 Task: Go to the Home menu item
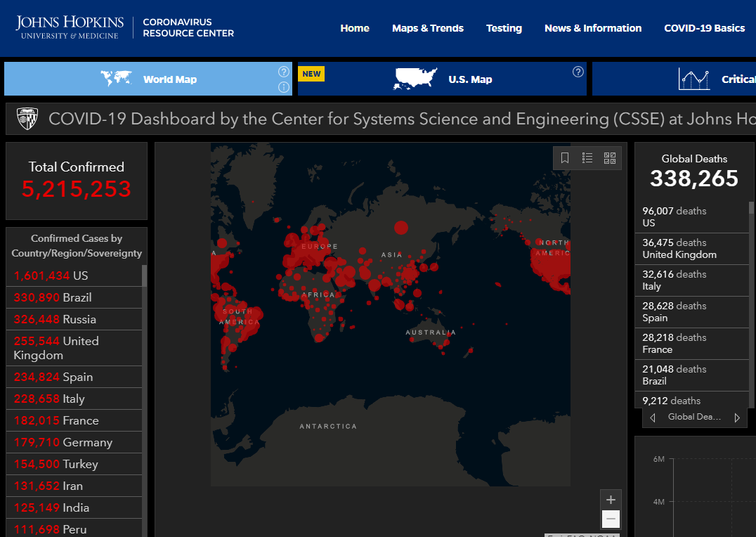(354, 28)
